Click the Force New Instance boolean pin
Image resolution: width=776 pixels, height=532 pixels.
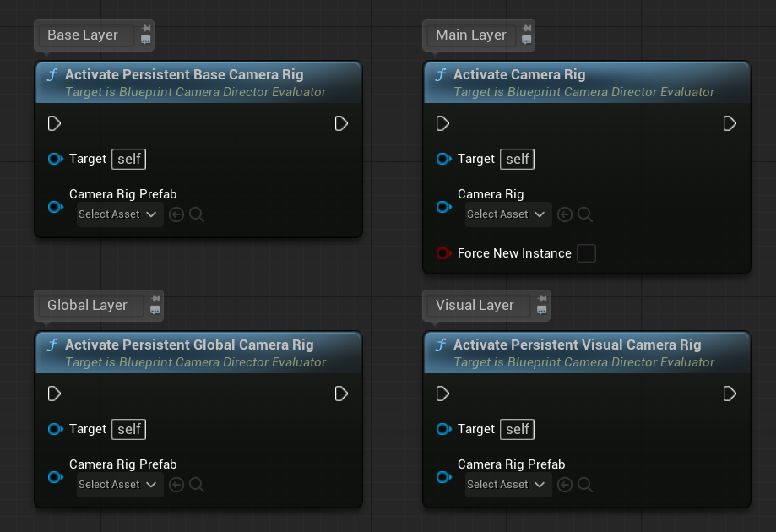(x=444, y=253)
